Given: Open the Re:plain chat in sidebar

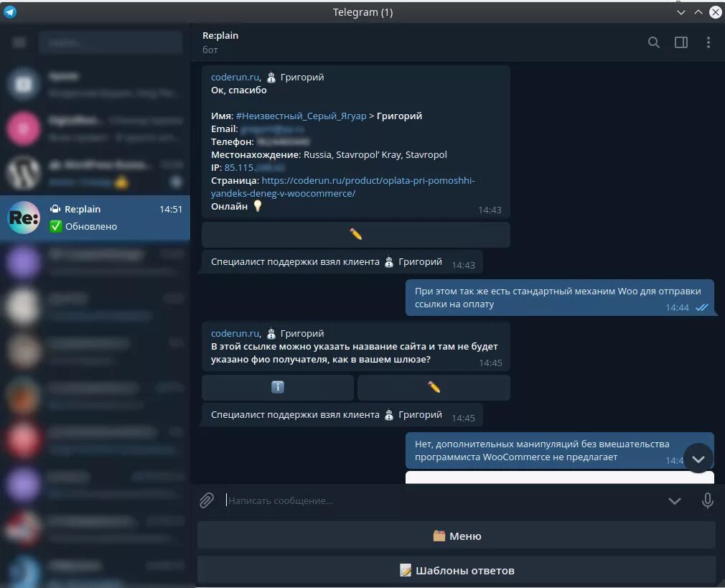Looking at the screenshot, I should point(95,218).
